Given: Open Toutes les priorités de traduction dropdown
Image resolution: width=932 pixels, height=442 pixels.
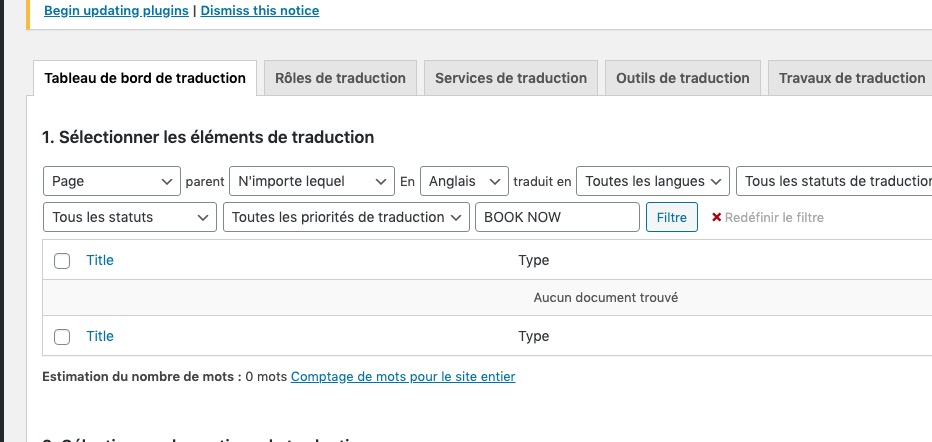Looking at the screenshot, I should click(x=345, y=217).
